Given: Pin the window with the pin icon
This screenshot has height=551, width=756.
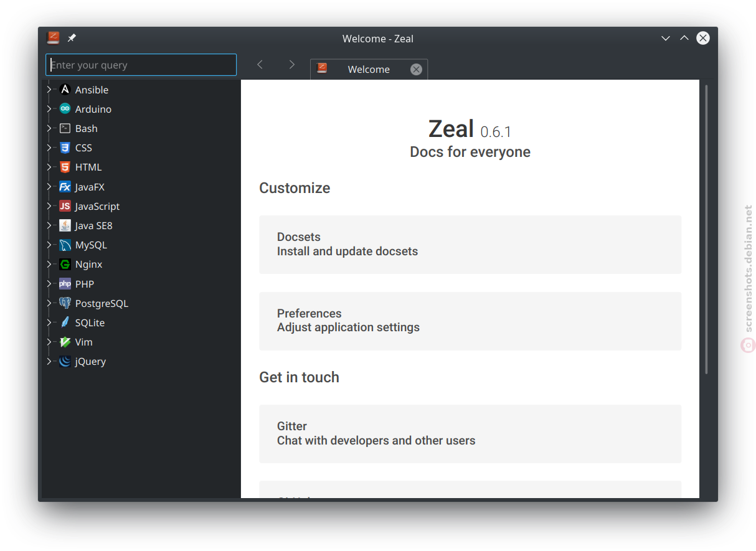Looking at the screenshot, I should pyautogui.click(x=72, y=38).
